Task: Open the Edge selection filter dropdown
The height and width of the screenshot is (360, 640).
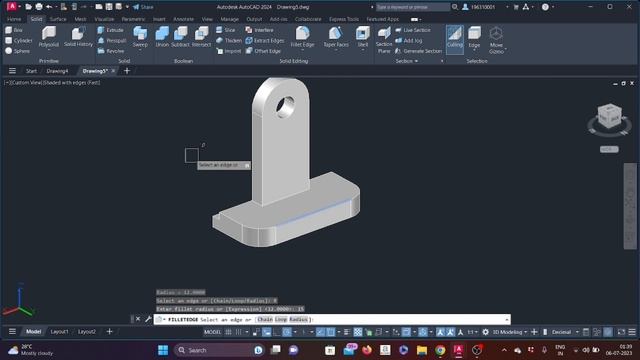Action: tap(474, 50)
